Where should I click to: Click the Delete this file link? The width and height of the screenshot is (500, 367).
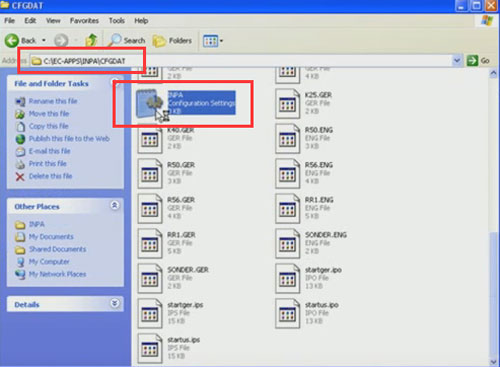point(50,176)
